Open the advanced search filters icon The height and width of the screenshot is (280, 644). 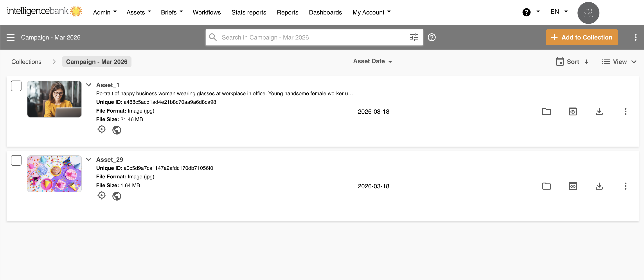tap(414, 38)
